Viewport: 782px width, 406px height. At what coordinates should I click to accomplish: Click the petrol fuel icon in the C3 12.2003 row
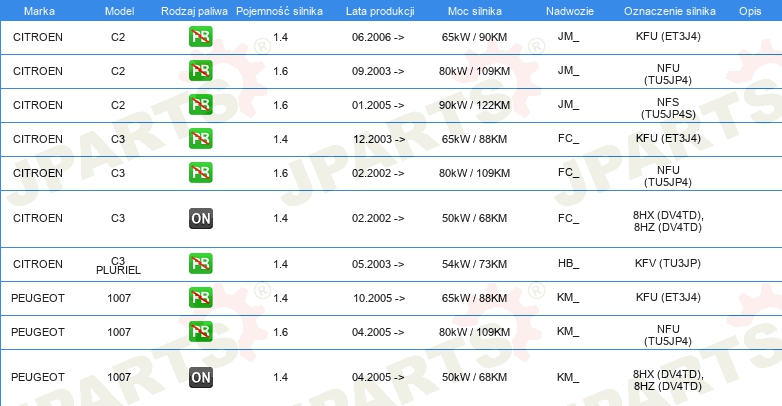(200, 139)
